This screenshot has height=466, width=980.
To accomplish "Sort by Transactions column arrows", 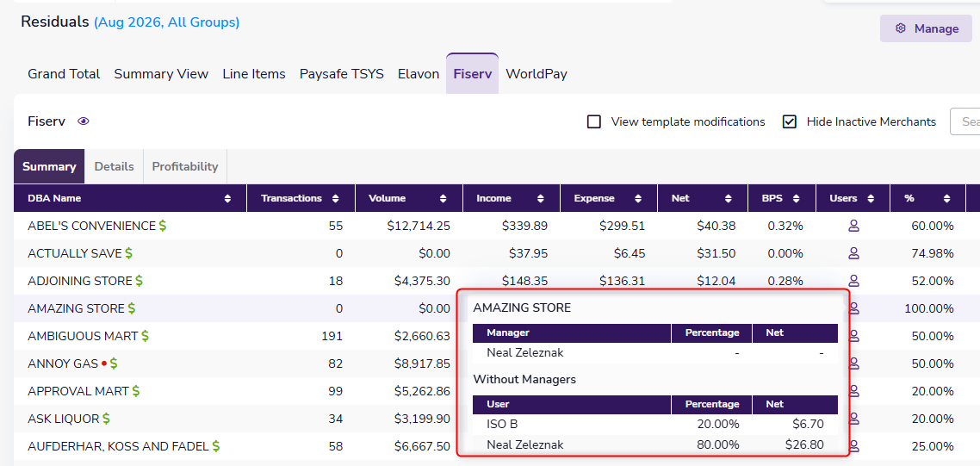I will (x=336, y=198).
